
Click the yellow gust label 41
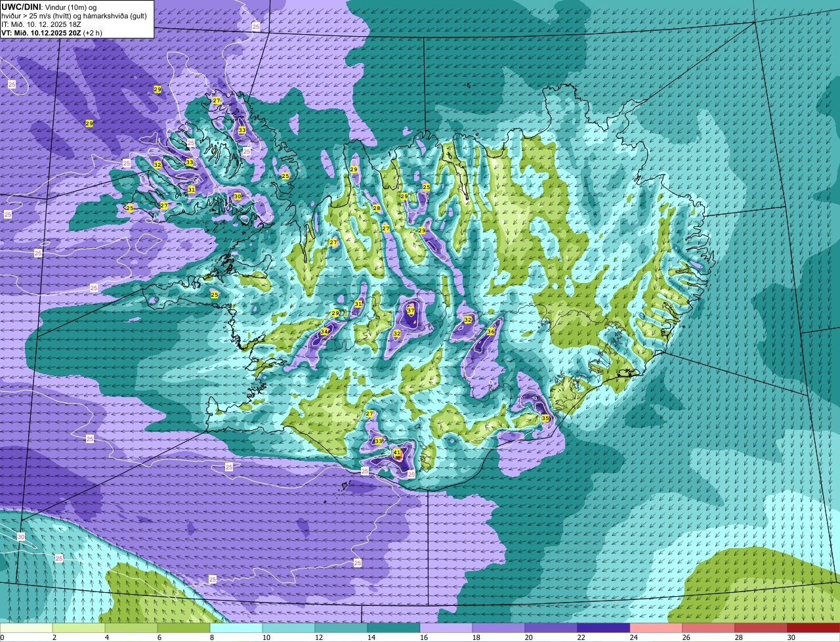tap(397, 453)
